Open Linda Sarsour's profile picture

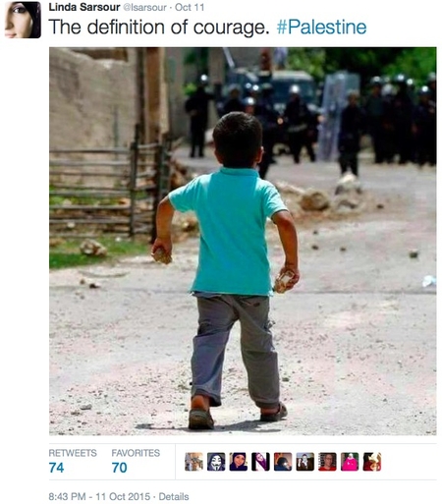tap(23, 20)
